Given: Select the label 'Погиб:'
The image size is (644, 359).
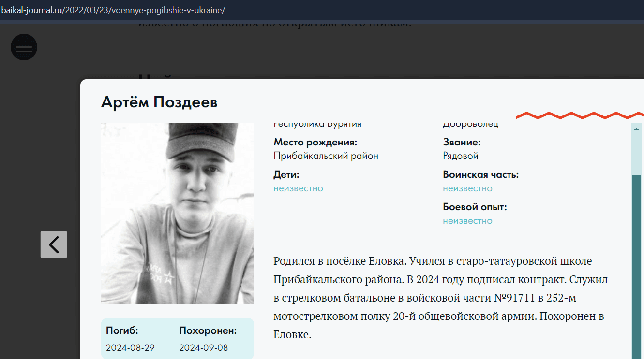Looking at the screenshot, I should [122, 331].
